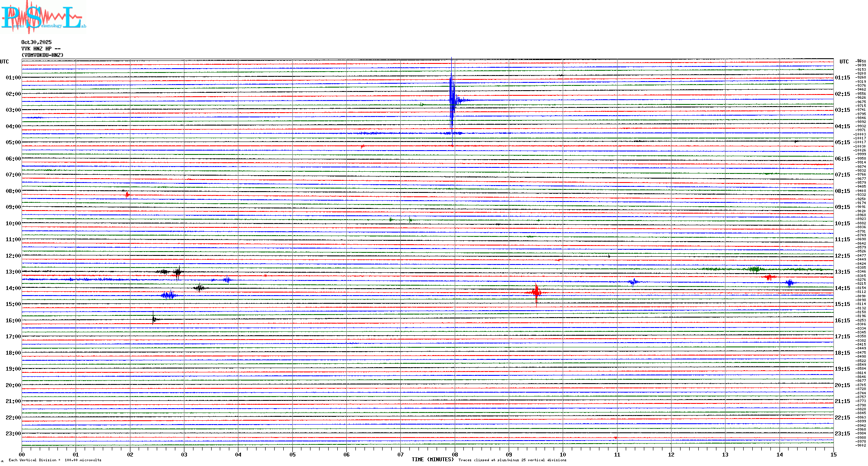Click the Each Vertical Division scale note
This screenshot has width=868, height=466.
pyautogui.click(x=55, y=460)
